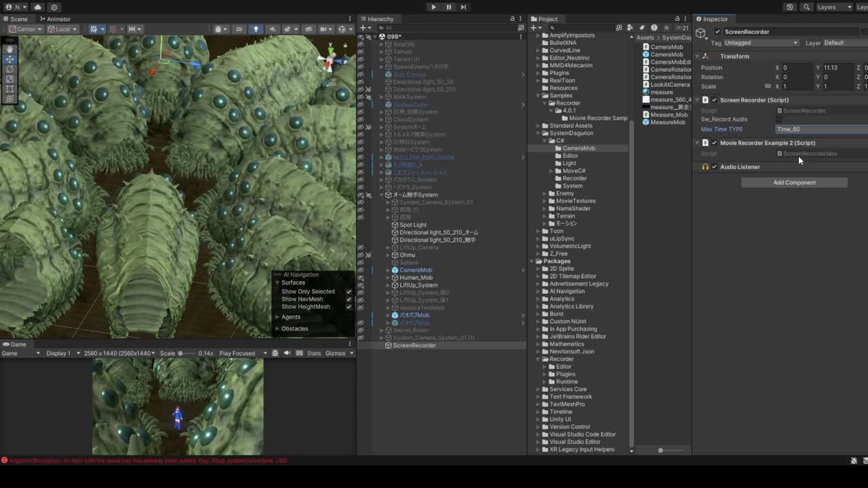
Task: Toggle scene lighting bulb icon
Action: tap(256, 29)
